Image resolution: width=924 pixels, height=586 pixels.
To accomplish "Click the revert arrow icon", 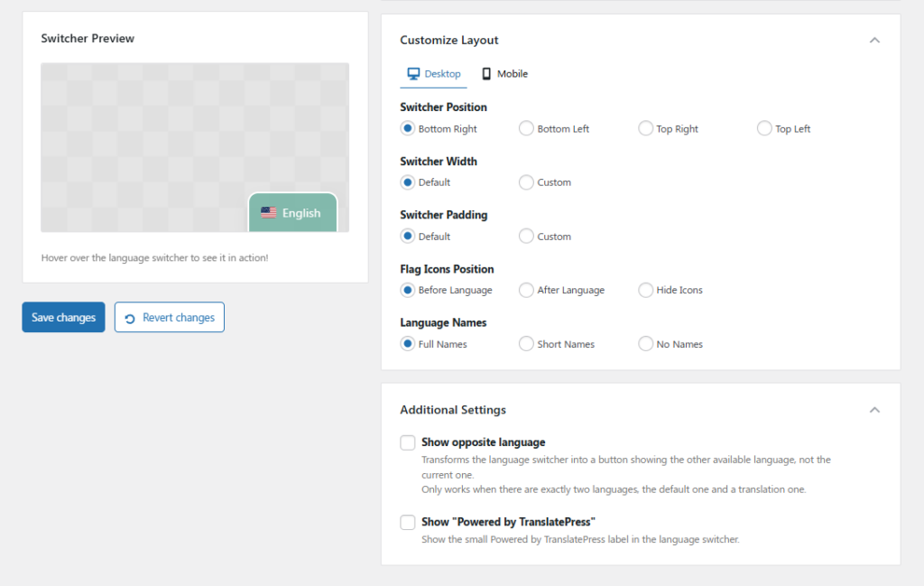I will (x=130, y=318).
